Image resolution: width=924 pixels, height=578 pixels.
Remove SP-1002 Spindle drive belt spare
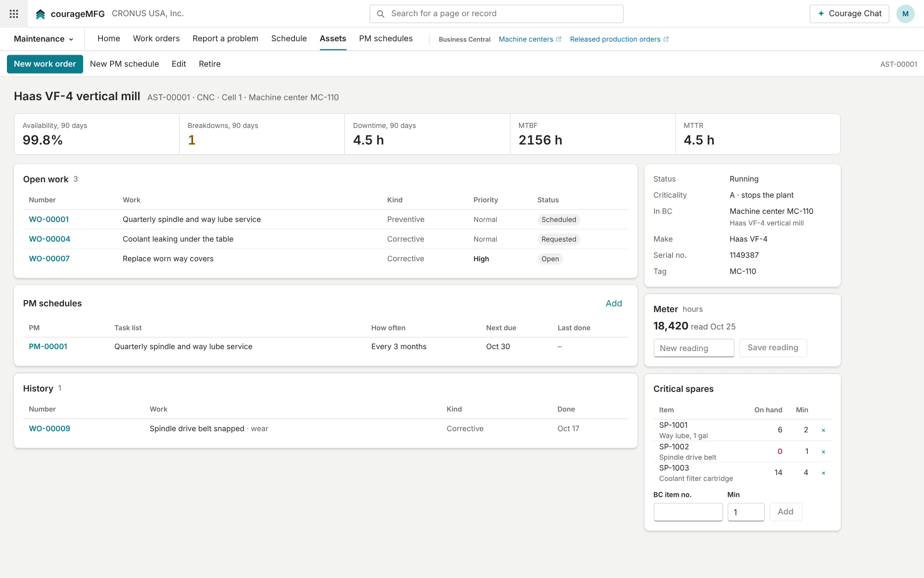coord(824,452)
